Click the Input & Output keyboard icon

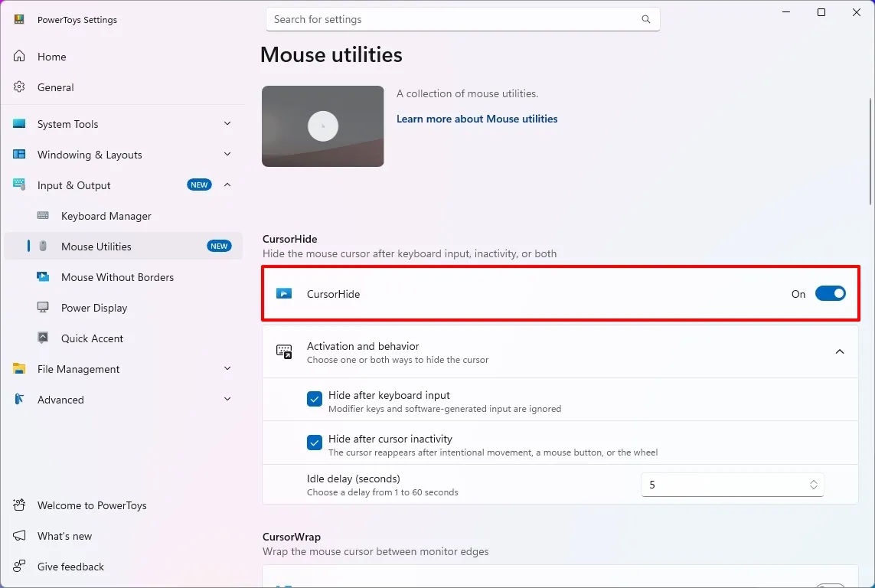point(19,185)
